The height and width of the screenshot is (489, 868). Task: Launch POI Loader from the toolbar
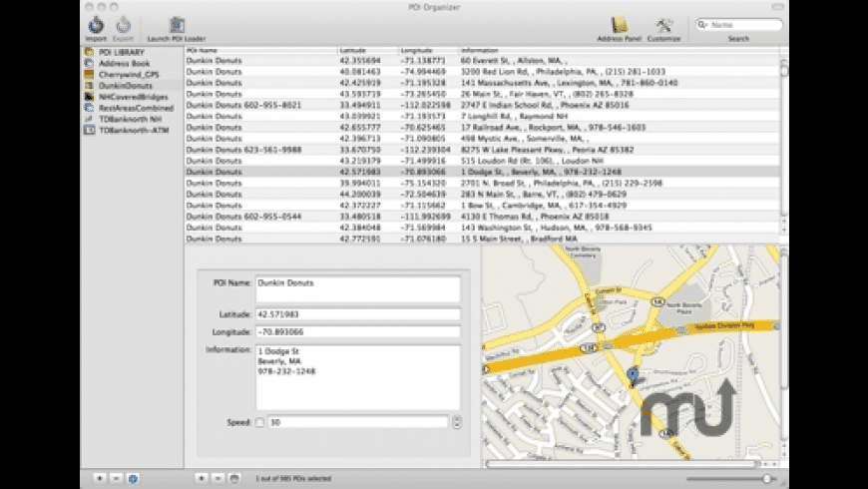pos(177,26)
